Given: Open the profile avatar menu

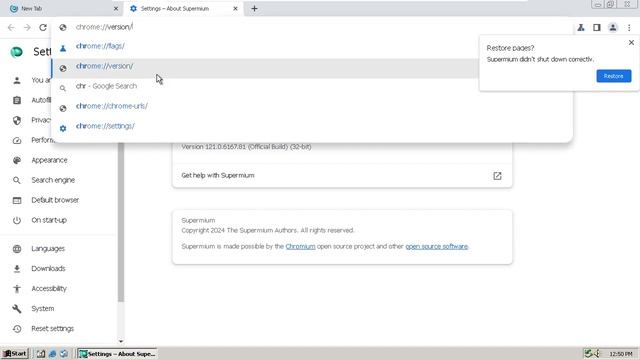Looking at the screenshot, I should point(613,27).
